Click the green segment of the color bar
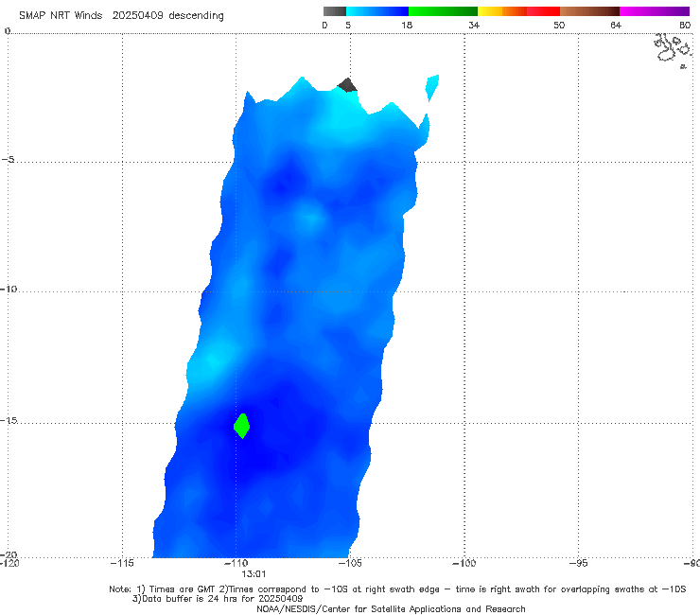This screenshot has width=700, height=615. click(x=443, y=11)
